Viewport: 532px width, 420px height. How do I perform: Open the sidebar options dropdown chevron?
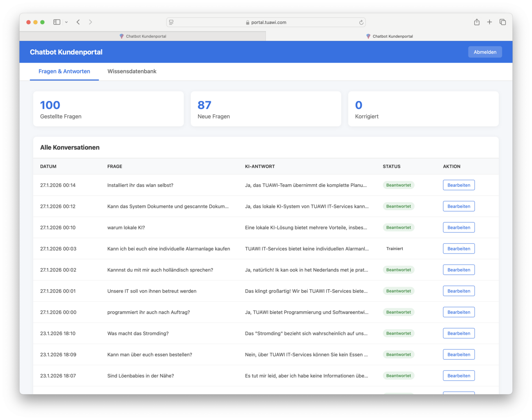pos(66,22)
